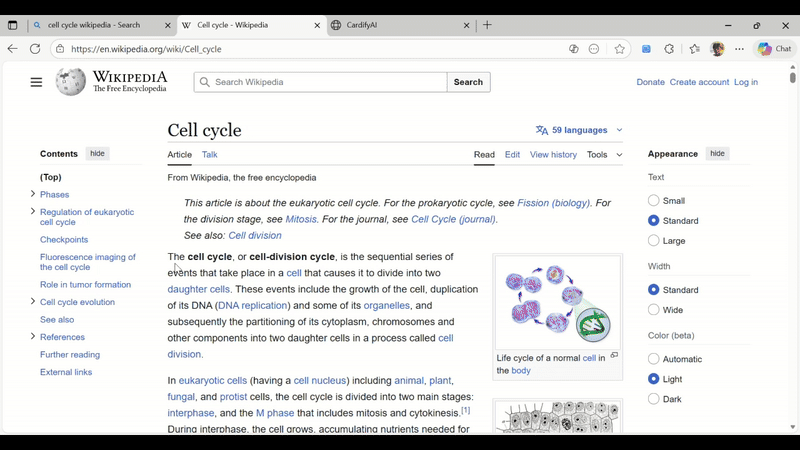Open View history tab

(553, 155)
